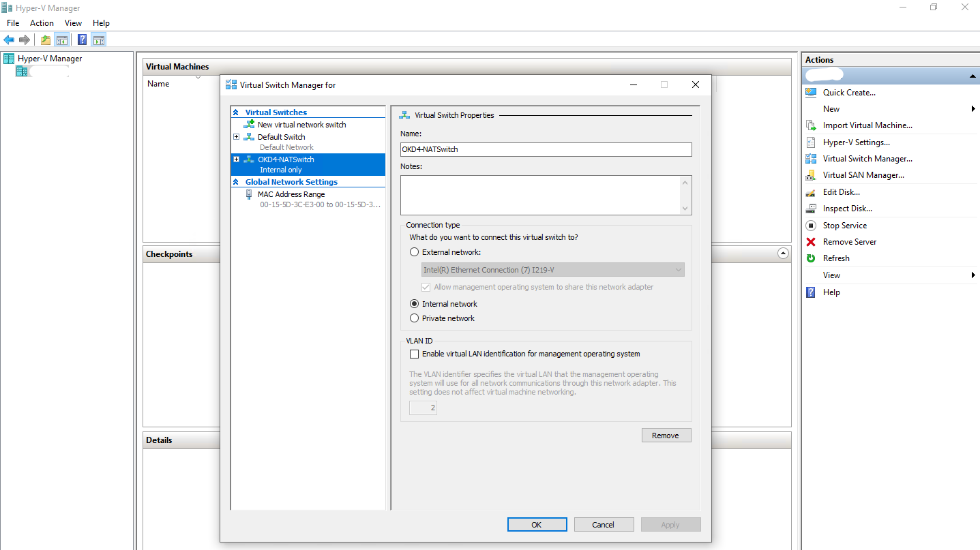Click the green Refresh icon
This screenshot has width=980, height=550.
[811, 258]
